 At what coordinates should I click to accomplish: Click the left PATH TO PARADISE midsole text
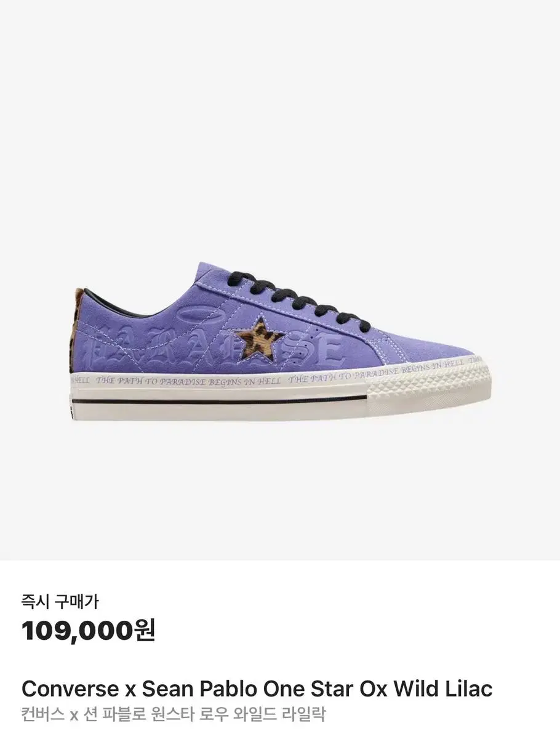coord(188,381)
